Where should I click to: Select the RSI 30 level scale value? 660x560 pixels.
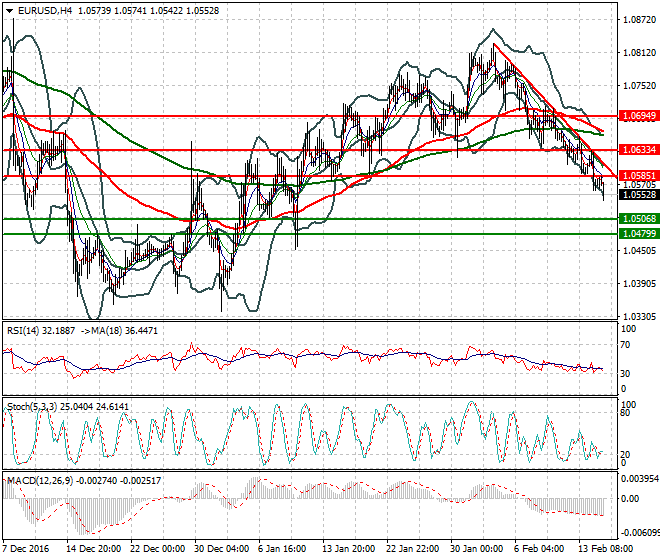tap(625, 373)
